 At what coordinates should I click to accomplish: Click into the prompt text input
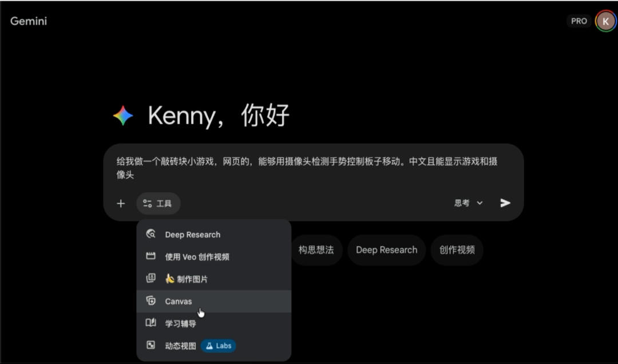pyautogui.click(x=307, y=168)
